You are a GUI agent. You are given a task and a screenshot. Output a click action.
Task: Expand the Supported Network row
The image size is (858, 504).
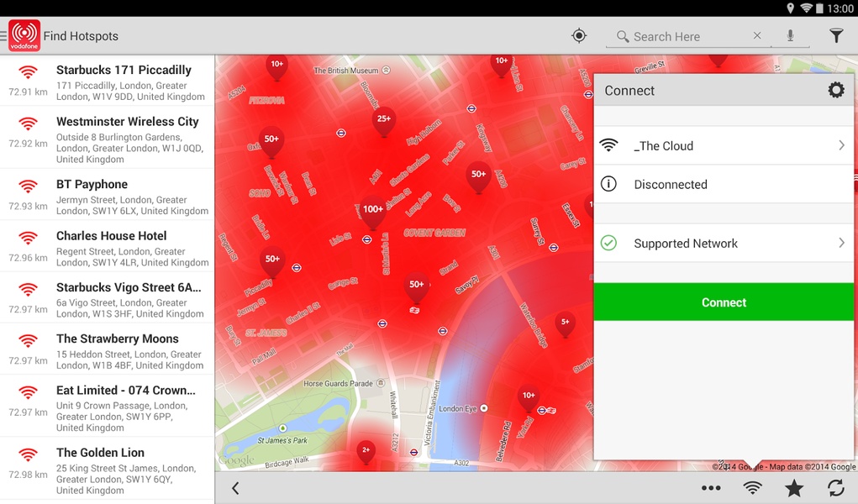pos(724,243)
